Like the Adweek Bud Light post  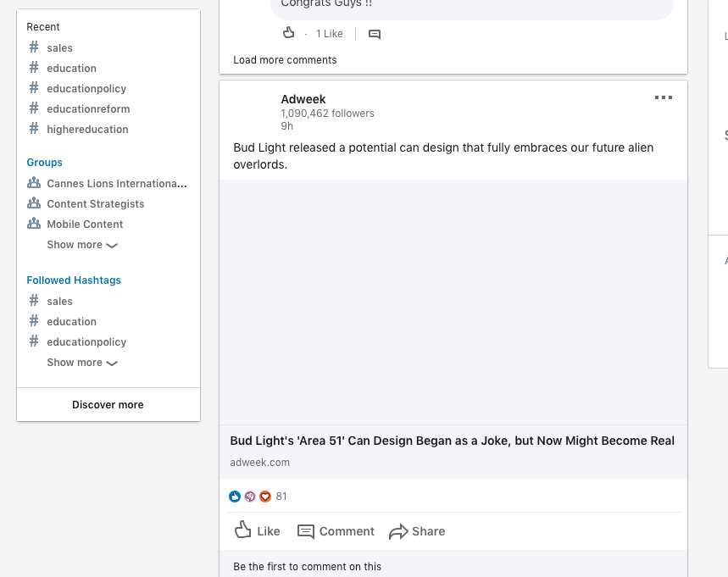[258, 531]
